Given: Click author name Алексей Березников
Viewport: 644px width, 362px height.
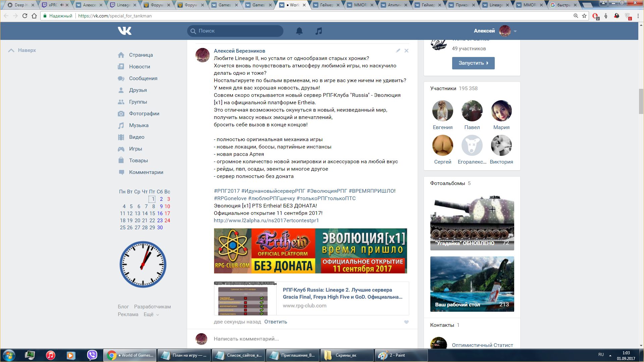Looking at the screenshot, I should [239, 51].
